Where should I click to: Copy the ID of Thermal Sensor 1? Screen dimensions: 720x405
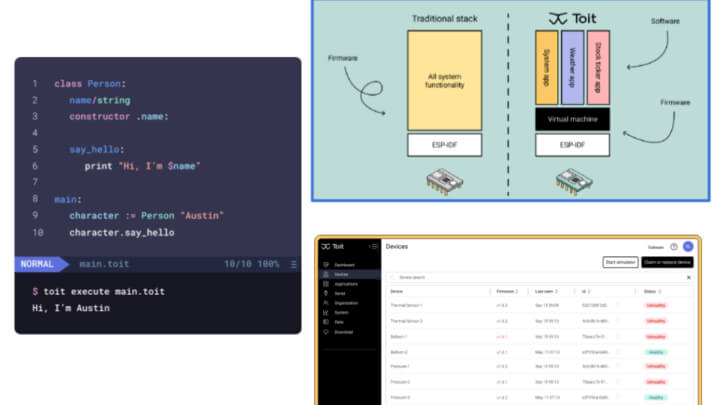pyautogui.click(x=618, y=305)
